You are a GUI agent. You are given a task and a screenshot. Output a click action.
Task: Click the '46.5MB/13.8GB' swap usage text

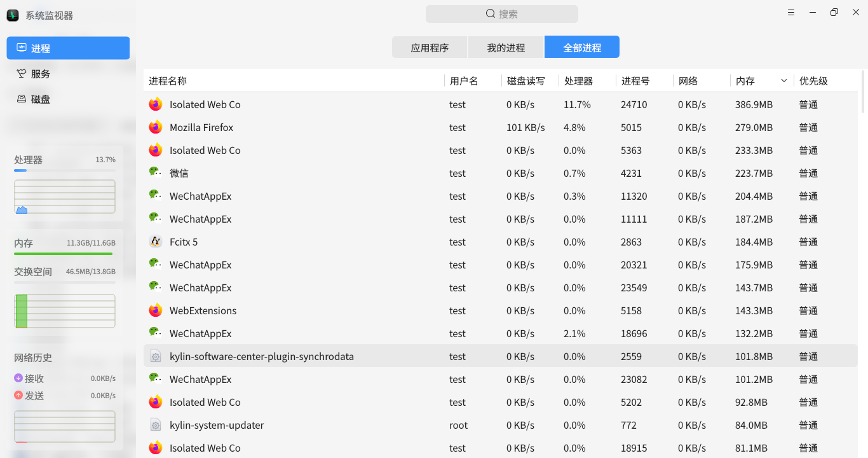tap(91, 272)
